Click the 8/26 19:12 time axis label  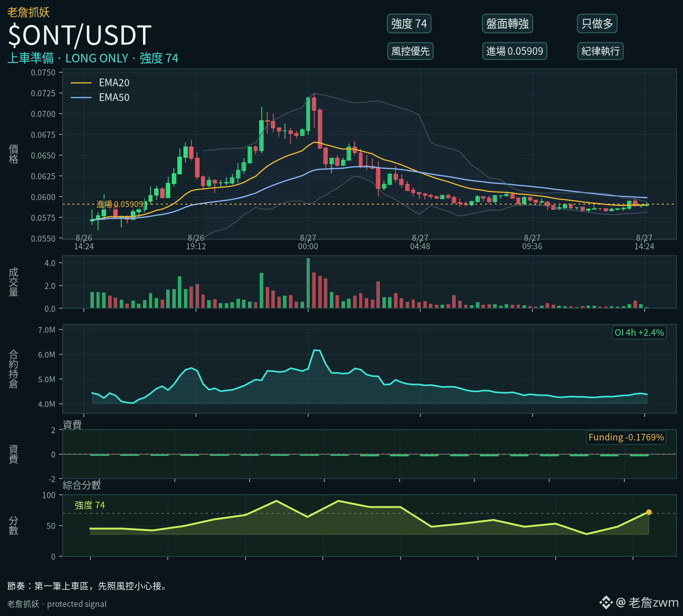(x=196, y=242)
